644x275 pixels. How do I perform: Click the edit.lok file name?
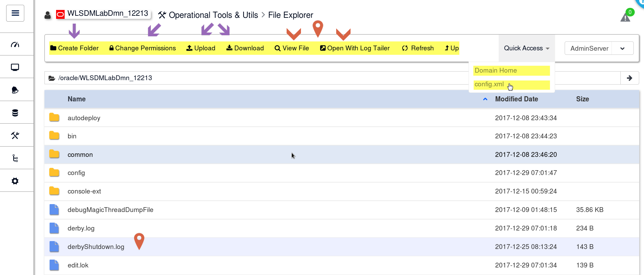[x=78, y=265]
